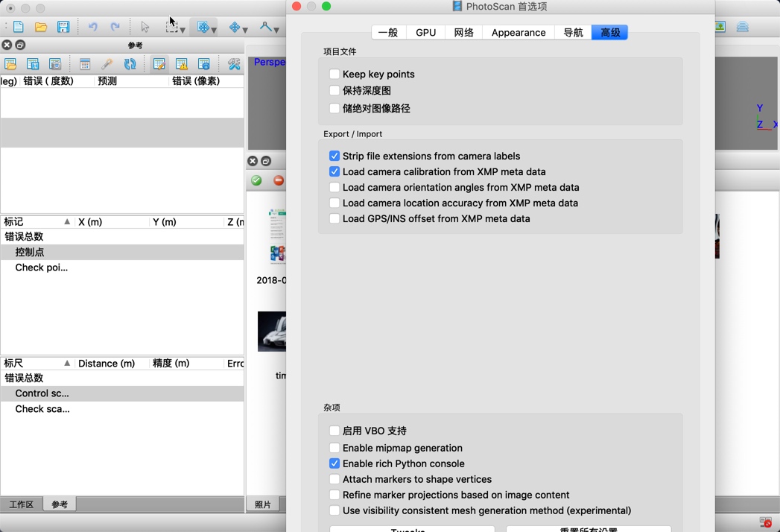Open the import reference folder icon
This screenshot has width=780, height=532.
[10, 63]
